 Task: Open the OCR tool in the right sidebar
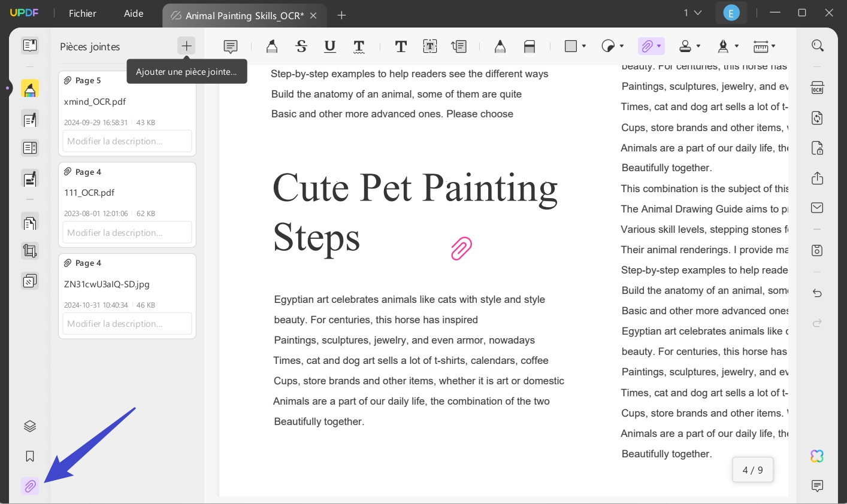817,87
